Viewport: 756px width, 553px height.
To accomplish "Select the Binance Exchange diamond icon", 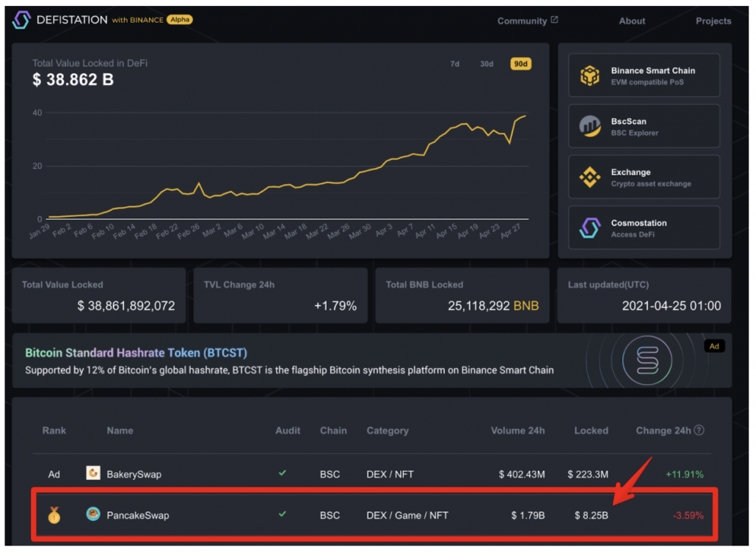I will pyautogui.click(x=589, y=177).
